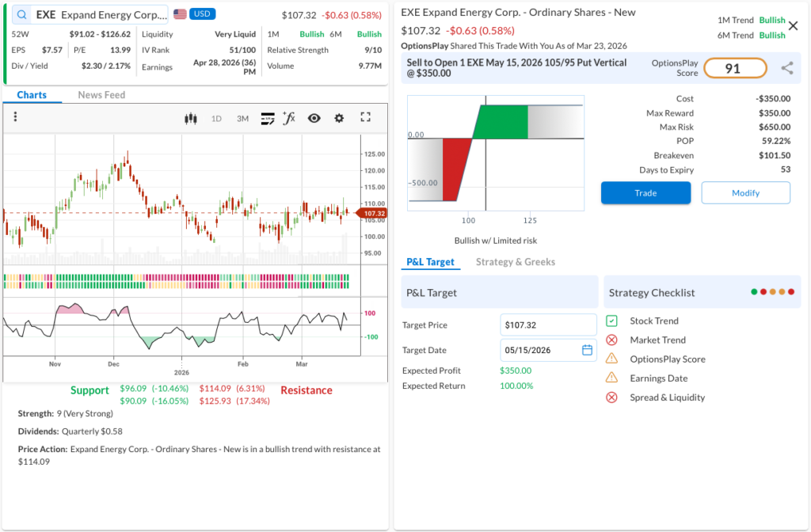811x532 pixels.
Task: Switch to the News Feed tab
Action: pyautogui.click(x=101, y=95)
